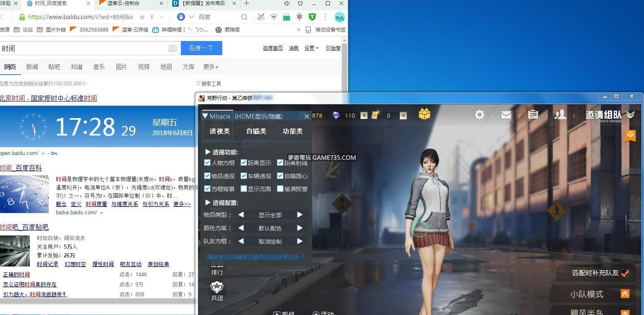
Task: Toggle the 方框背景 checkbox
Action: [x=207, y=189]
